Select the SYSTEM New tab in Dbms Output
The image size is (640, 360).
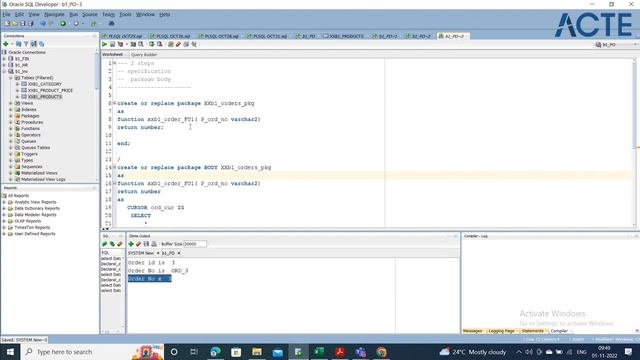tap(141, 253)
